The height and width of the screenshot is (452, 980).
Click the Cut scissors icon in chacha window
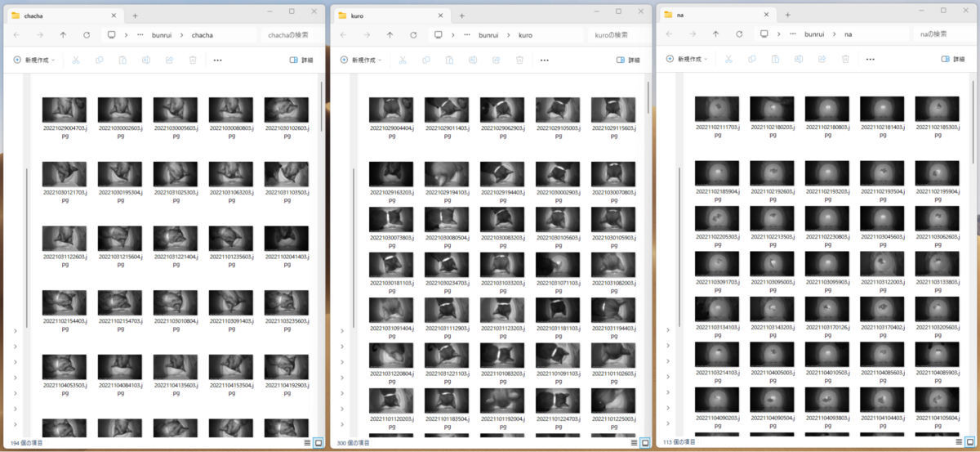[75, 60]
